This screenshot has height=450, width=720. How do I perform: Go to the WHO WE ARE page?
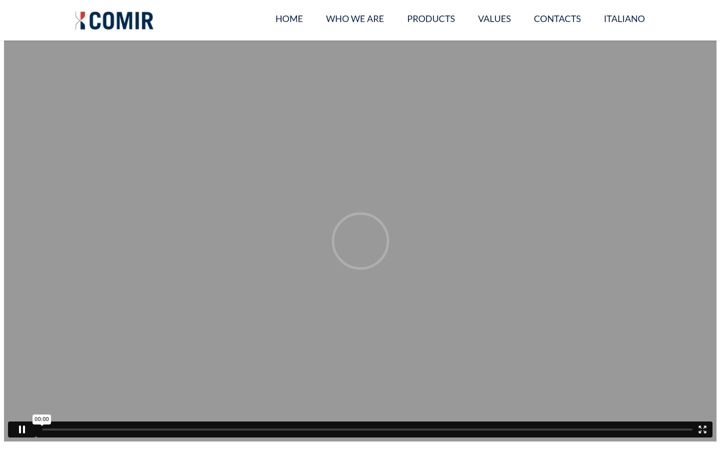click(x=354, y=19)
